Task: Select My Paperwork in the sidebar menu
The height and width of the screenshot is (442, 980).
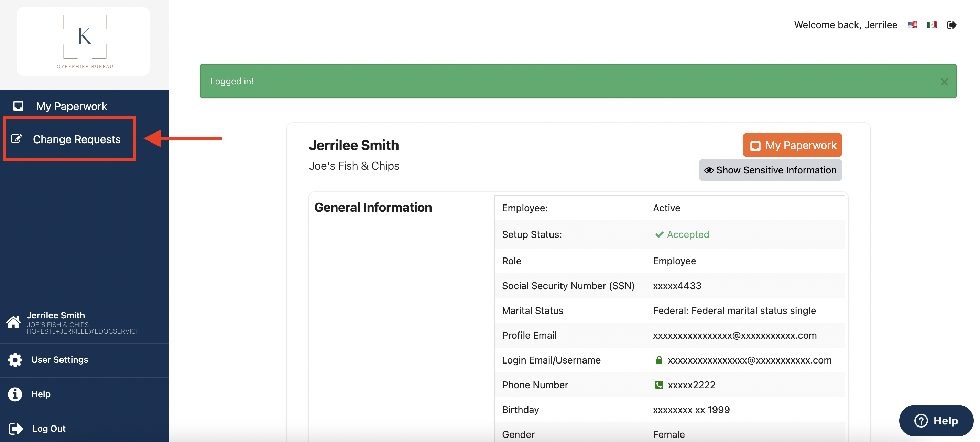Action: (72, 106)
